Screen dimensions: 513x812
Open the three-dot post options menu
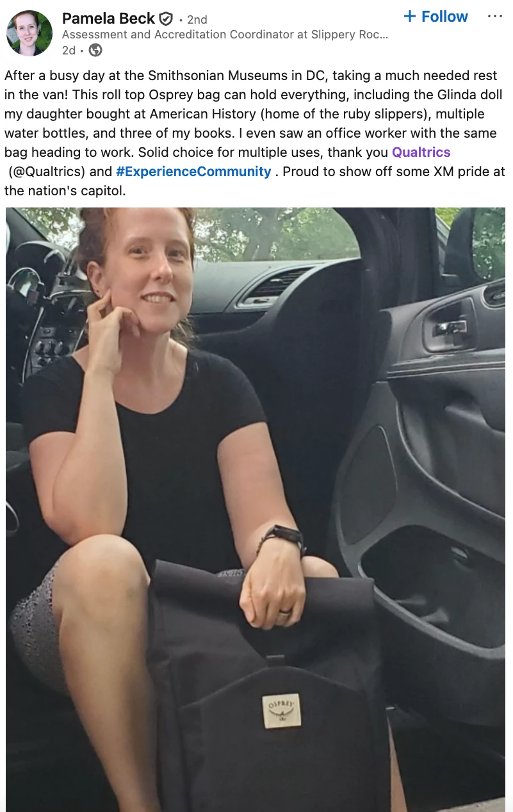pyautogui.click(x=494, y=17)
